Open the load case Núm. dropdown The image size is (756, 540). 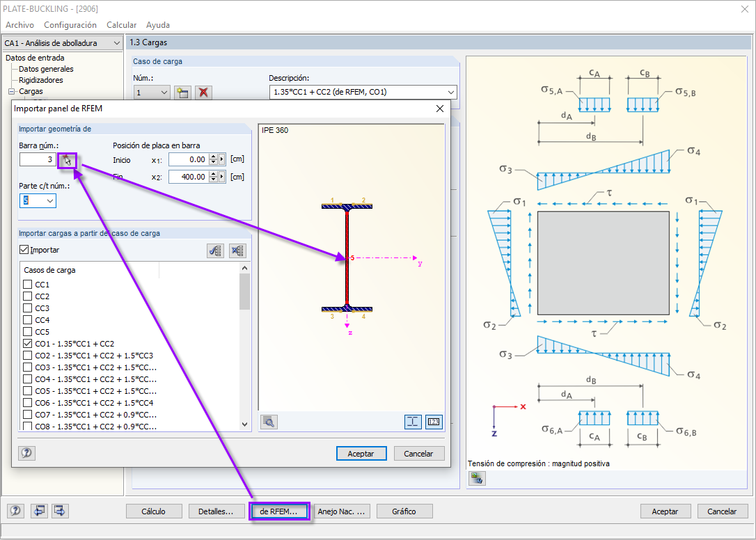(x=164, y=92)
